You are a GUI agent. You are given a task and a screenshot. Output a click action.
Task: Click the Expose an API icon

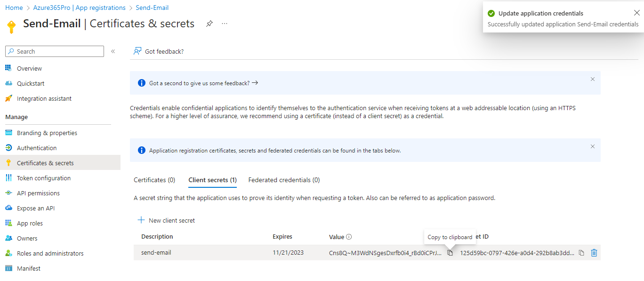(8, 208)
